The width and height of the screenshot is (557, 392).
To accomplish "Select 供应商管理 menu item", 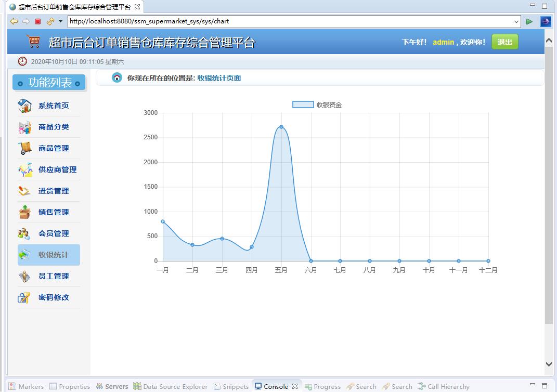I will tap(57, 169).
